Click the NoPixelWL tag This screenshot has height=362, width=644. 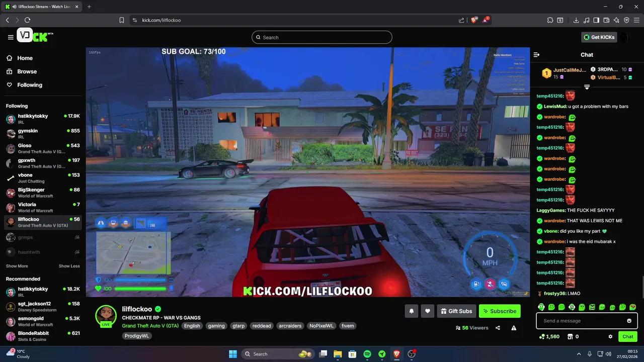pyautogui.click(x=321, y=326)
